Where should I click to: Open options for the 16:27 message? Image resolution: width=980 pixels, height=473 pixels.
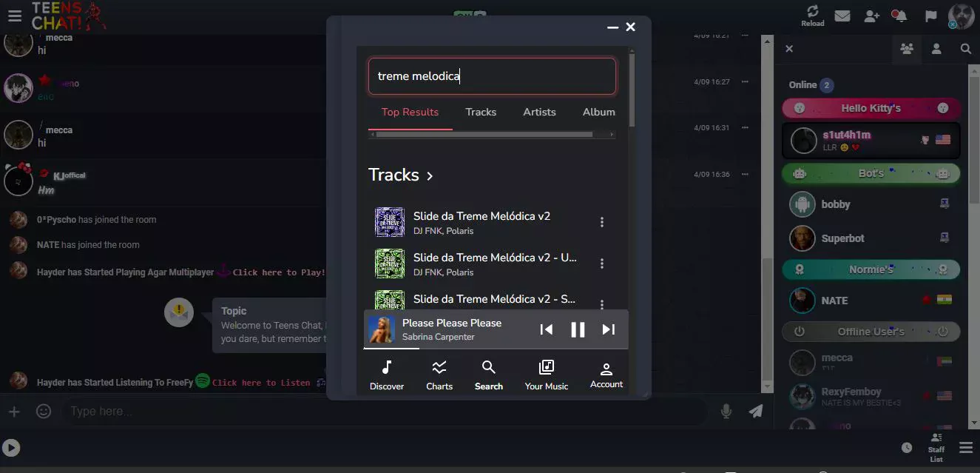pos(745,82)
